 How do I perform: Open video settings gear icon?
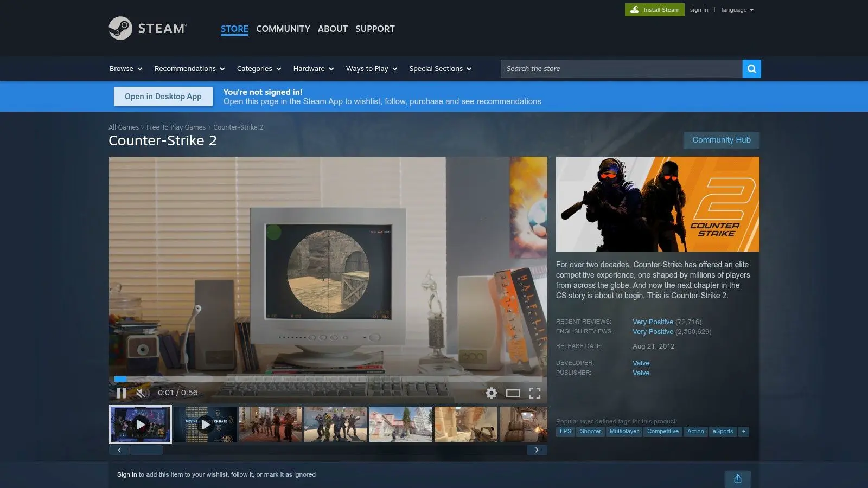point(492,393)
